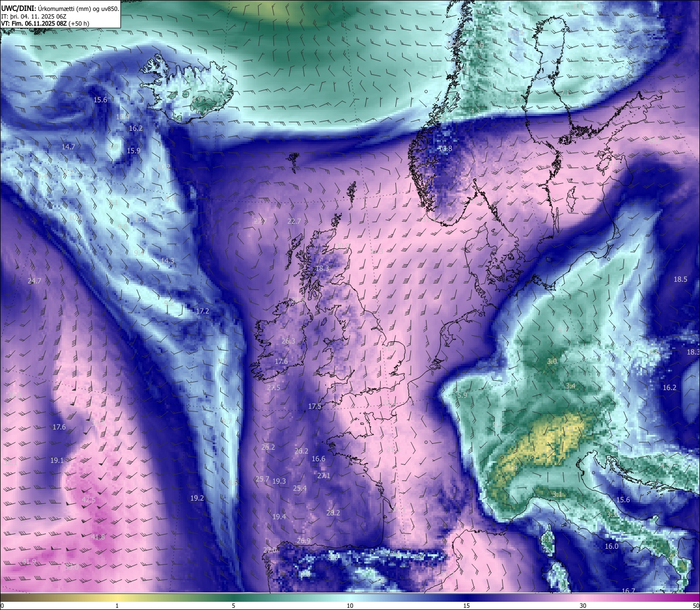Click the map value 19.2
Image resolution: width=700 pixels, height=610 pixels.
pos(197,498)
